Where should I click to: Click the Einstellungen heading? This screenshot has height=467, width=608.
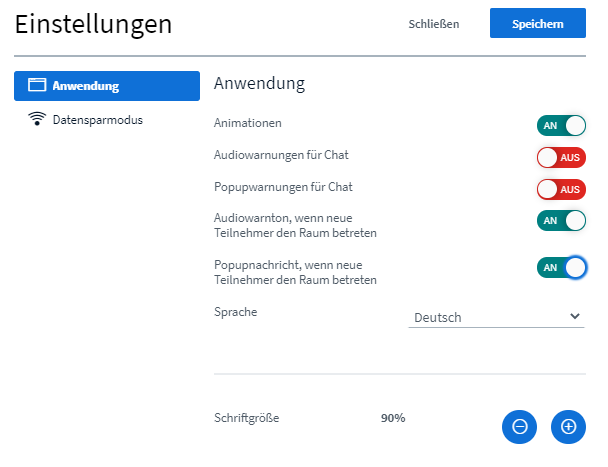click(93, 25)
